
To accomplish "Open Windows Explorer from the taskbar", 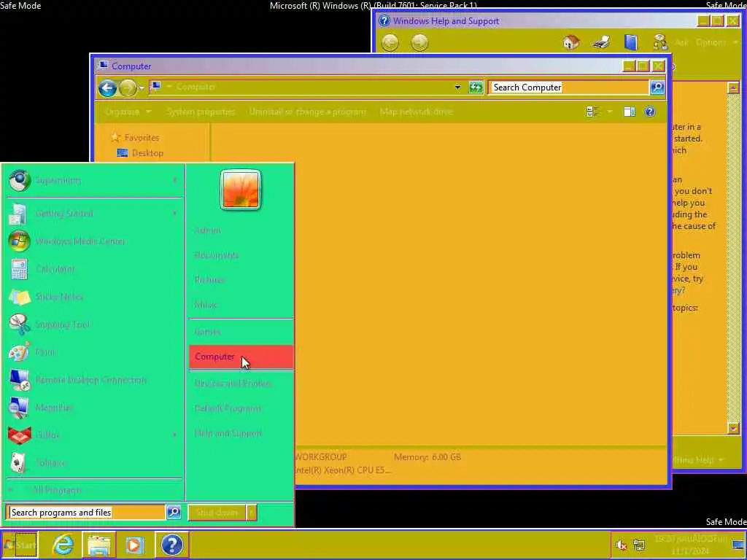I will [x=98, y=544].
